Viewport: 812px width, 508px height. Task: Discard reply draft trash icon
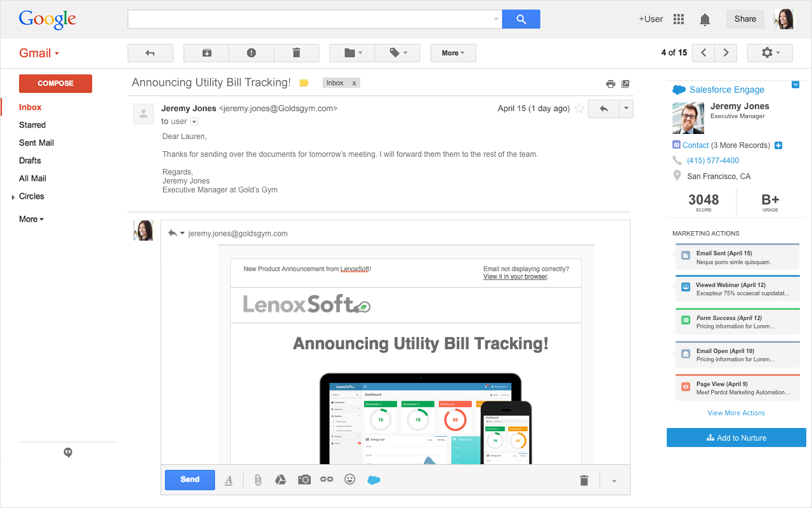tap(584, 481)
